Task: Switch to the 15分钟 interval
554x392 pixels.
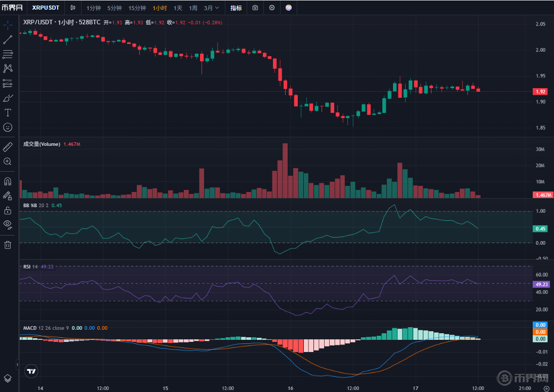Action: pos(137,8)
